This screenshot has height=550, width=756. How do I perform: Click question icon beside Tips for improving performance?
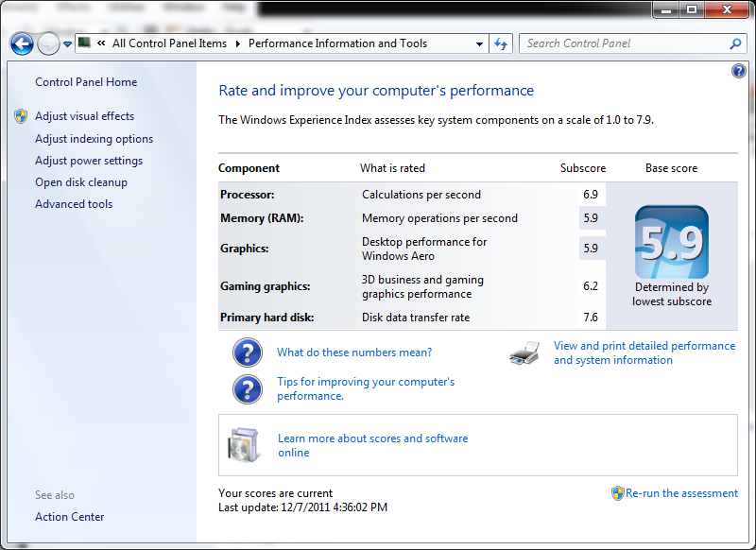coord(248,389)
